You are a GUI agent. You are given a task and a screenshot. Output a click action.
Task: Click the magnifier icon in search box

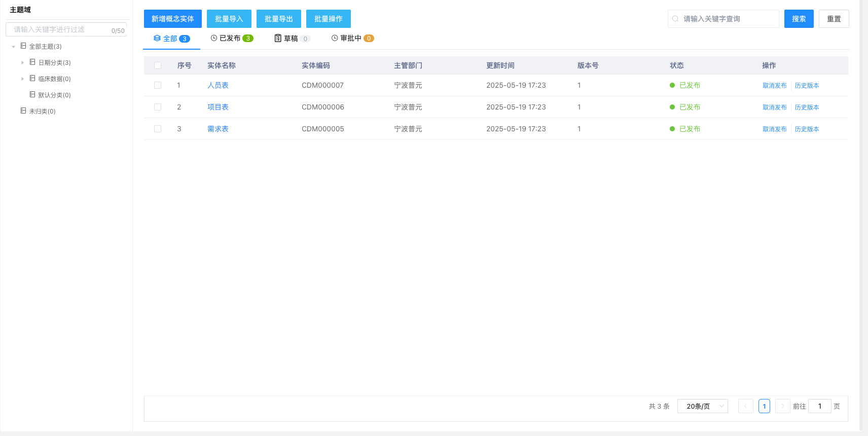coord(675,19)
